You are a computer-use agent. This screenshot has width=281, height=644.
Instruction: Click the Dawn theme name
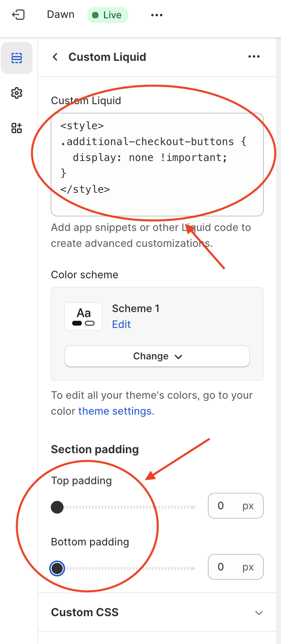point(60,14)
